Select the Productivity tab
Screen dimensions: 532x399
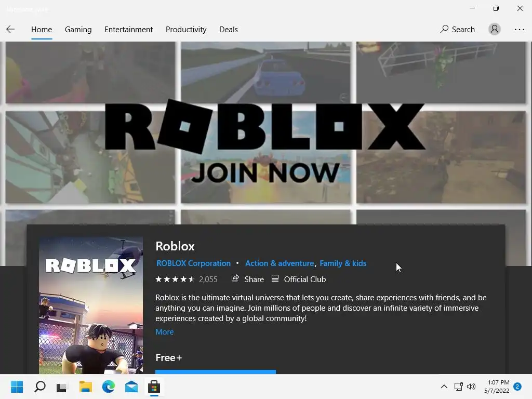186,30
